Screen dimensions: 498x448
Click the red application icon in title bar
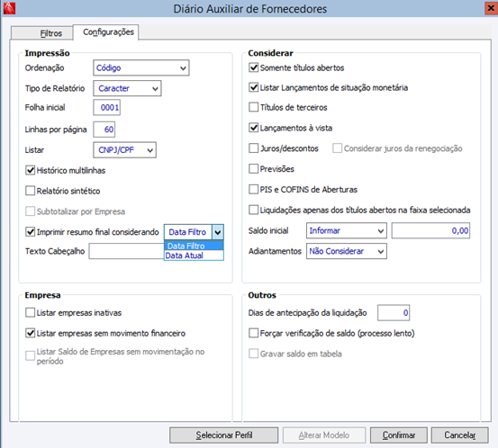coord(9,8)
